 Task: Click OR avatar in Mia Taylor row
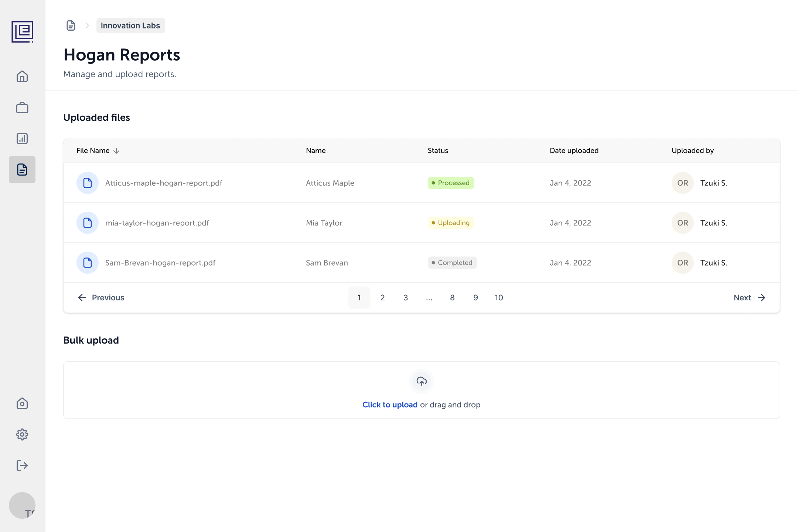(x=683, y=223)
